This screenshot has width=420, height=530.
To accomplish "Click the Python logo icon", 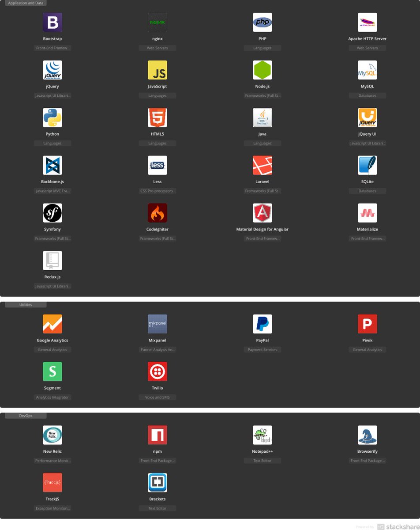I will [52, 117].
